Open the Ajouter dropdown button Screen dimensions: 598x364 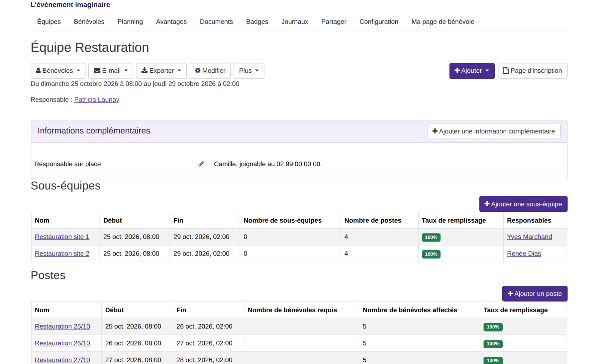[x=472, y=71]
